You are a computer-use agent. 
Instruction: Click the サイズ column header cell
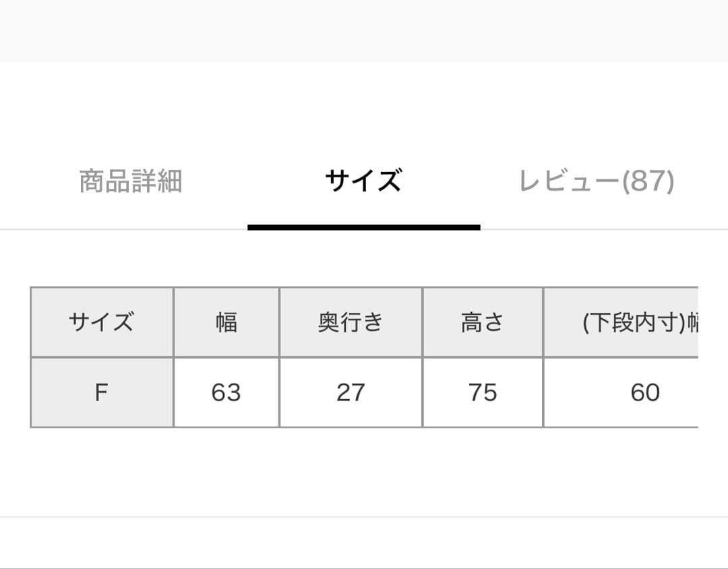coord(102,322)
